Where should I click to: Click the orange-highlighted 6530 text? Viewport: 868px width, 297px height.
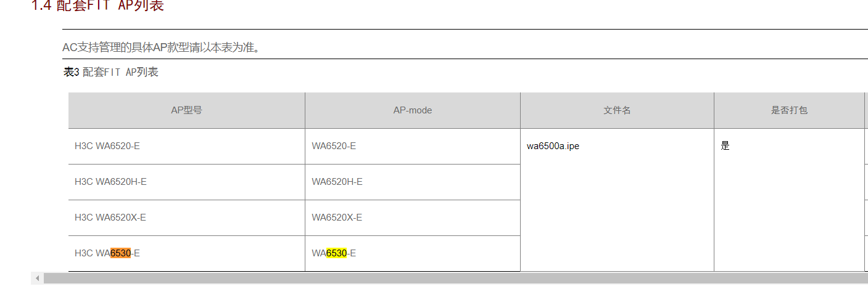click(120, 253)
